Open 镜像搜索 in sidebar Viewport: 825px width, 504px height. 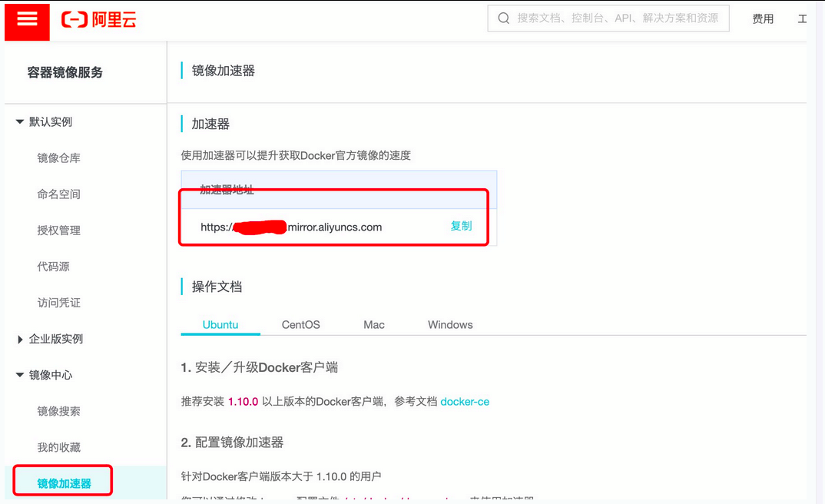click(59, 411)
